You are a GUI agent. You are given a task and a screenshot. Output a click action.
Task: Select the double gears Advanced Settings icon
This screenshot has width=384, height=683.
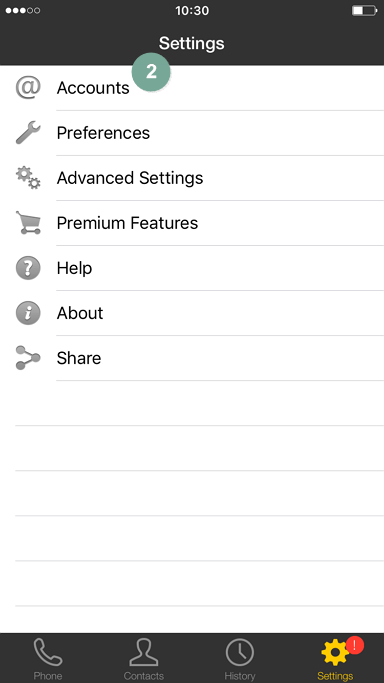pos(28,178)
